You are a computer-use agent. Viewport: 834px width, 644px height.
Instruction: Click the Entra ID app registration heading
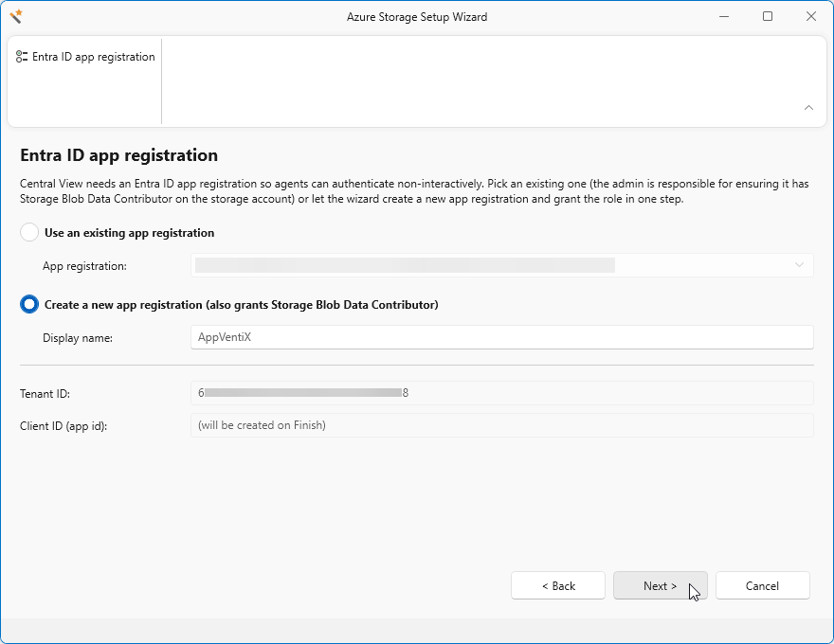(x=119, y=155)
